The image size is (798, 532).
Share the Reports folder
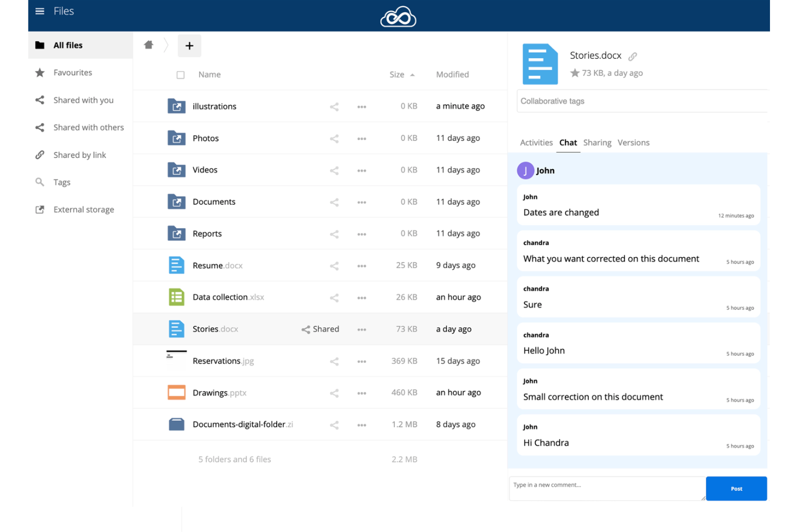point(334,234)
